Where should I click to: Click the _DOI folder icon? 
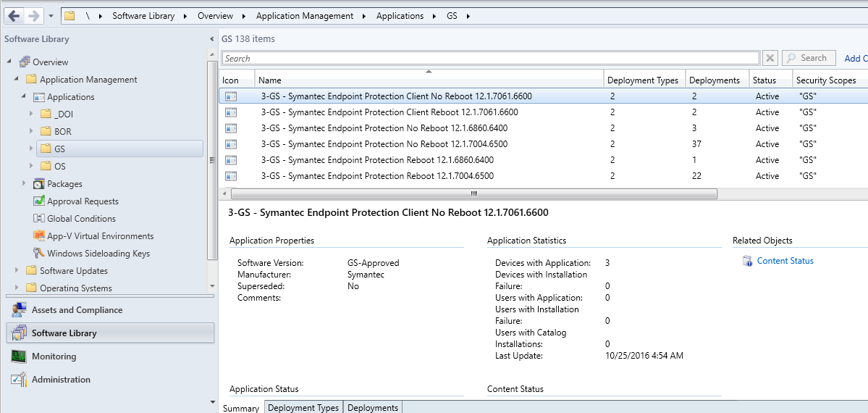pos(46,114)
